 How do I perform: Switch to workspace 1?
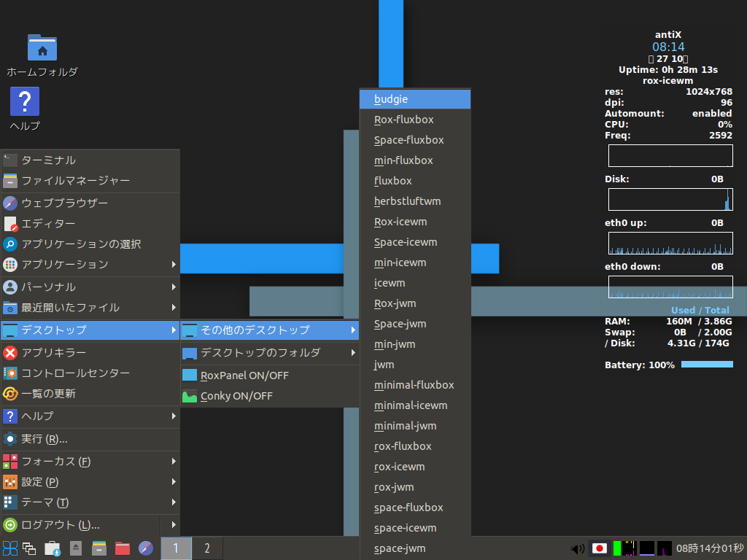point(176,548)
